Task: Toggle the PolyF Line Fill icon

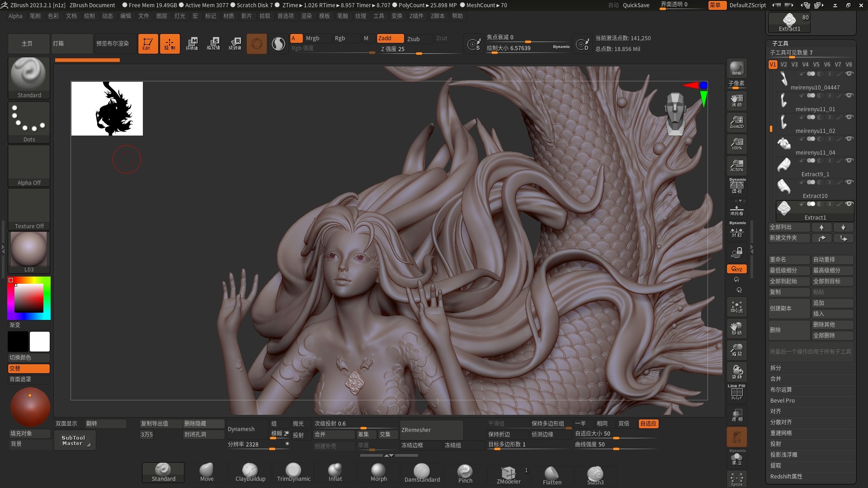Action: (736, 392)
